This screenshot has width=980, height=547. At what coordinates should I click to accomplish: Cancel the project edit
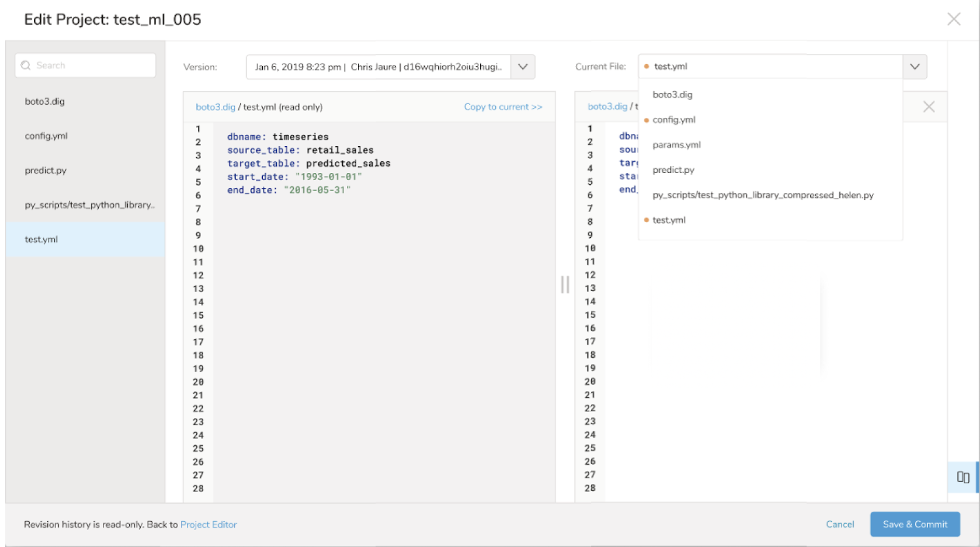point(839,524)
